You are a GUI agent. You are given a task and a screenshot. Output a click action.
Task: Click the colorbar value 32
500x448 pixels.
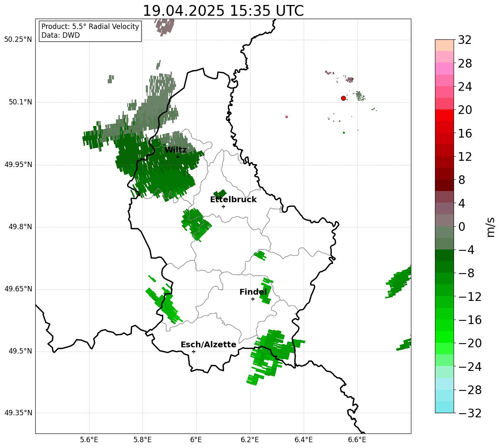click(465, 40)
